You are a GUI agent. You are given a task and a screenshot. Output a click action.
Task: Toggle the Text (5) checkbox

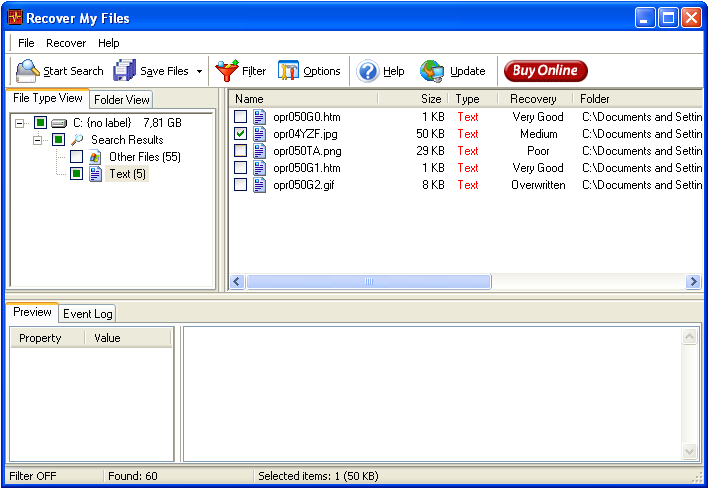(x=76, y=174)
